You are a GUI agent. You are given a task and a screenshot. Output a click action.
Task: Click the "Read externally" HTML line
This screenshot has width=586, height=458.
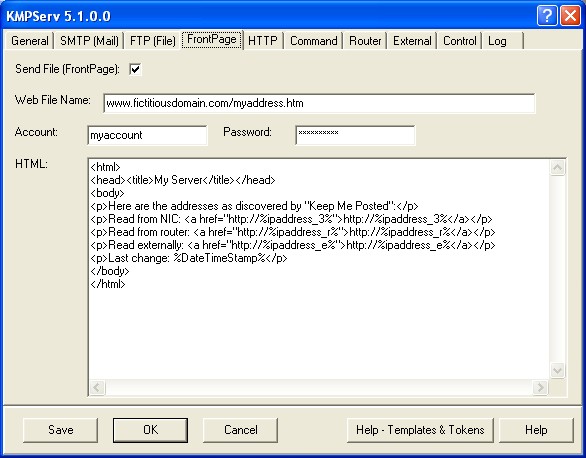click(293, 245)
